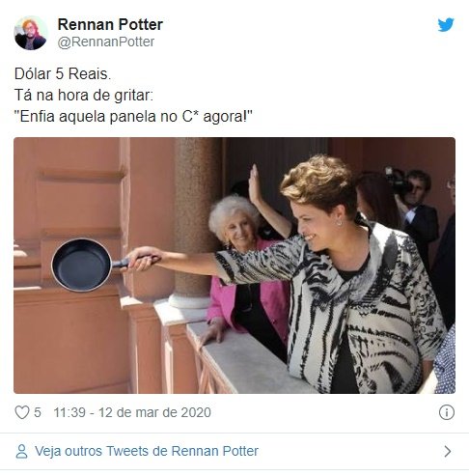This screenshot has height=476, width=469.
Task: Click the 'Dólar 5 Reais.' text line
Action: pyautogui.click(x=63, y=74)
